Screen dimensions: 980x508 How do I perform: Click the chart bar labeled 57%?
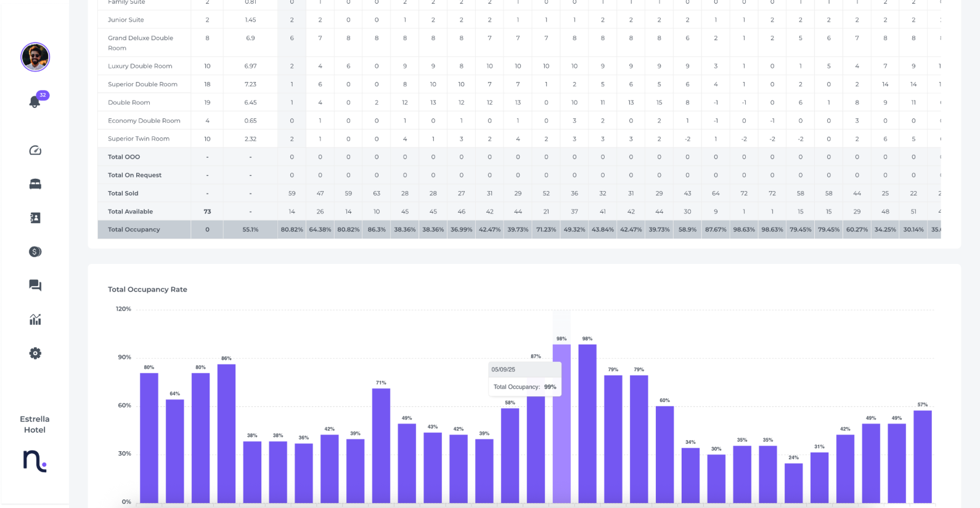pos(922,457)
